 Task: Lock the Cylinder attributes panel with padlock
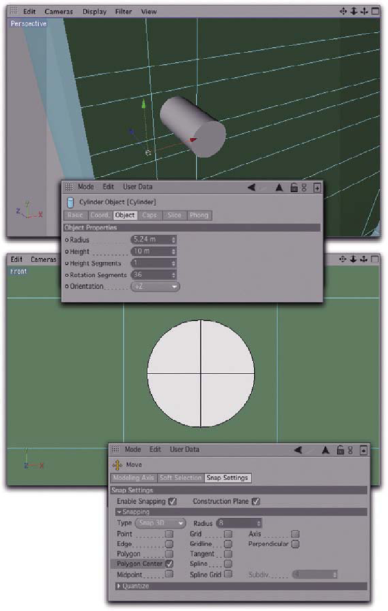294,188
